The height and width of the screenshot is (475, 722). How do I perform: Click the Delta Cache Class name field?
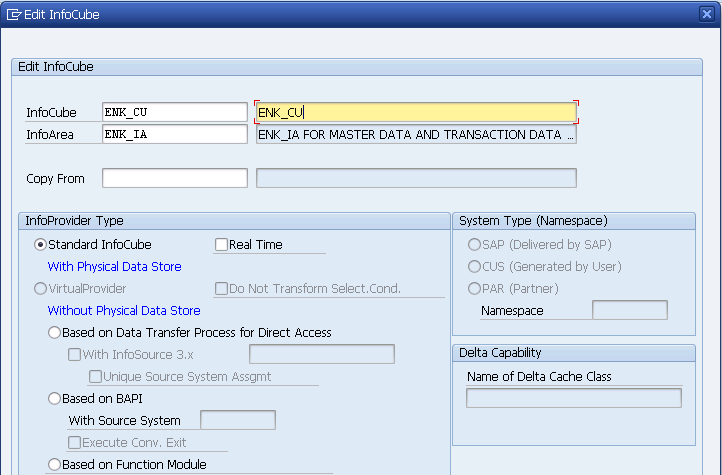tap(574, 398)
